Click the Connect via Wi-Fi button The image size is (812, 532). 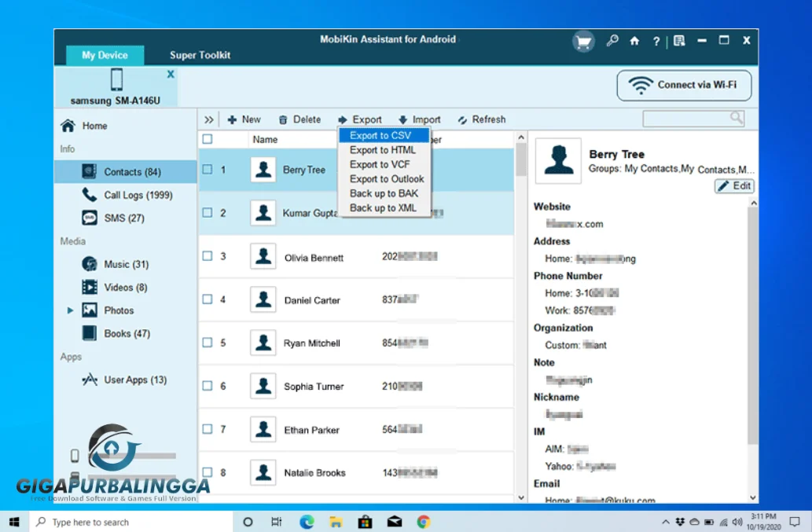pyautogui.click(x=684, y=86)
